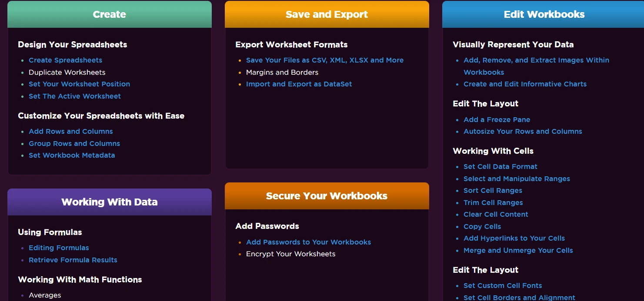Click the Edit Workbooks header

(x=544, y=14)
